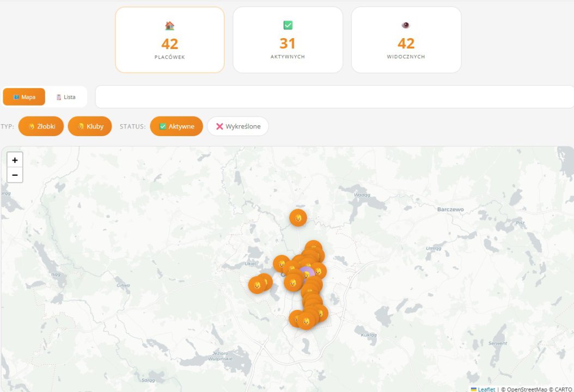Click the green checkmark icon on Aktywnych card
The image size is (574, 392).
(x=288, y=25)
